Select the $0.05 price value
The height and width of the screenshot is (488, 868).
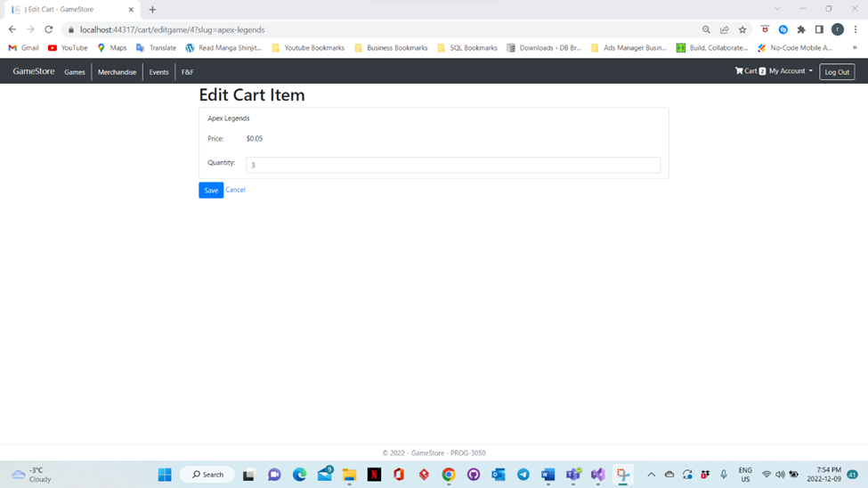(255, 139)
